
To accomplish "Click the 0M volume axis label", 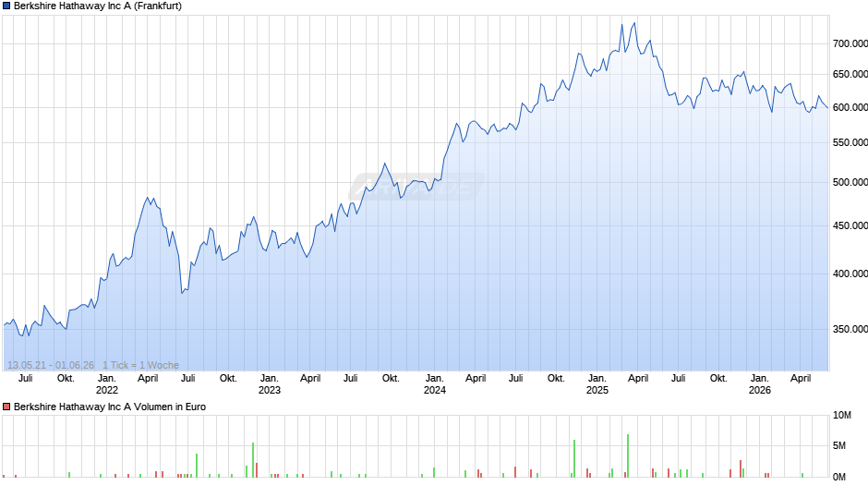I will pos(839,477).
